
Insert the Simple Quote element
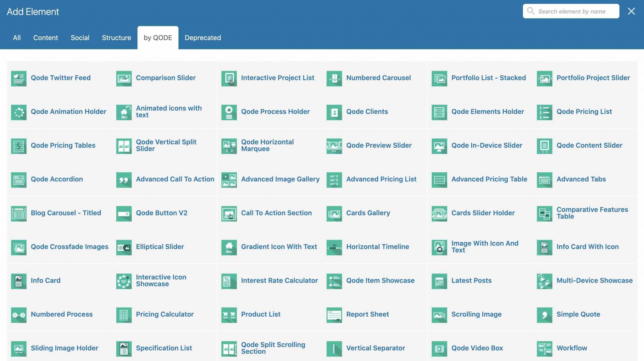tap(586, 314)
